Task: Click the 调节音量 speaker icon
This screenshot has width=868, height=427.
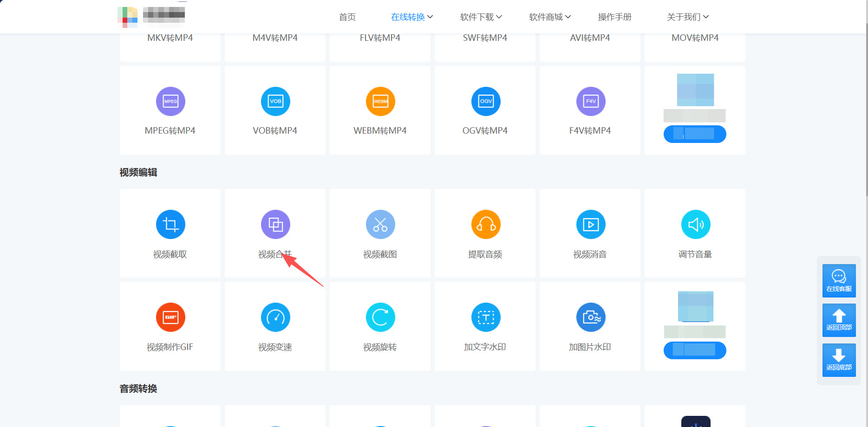Action: (x=696, y=225)
